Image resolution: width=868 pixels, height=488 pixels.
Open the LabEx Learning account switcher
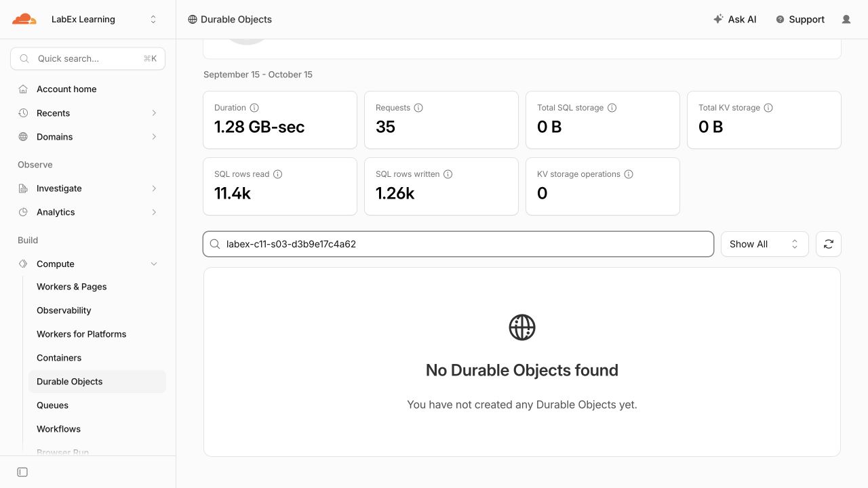103,19
